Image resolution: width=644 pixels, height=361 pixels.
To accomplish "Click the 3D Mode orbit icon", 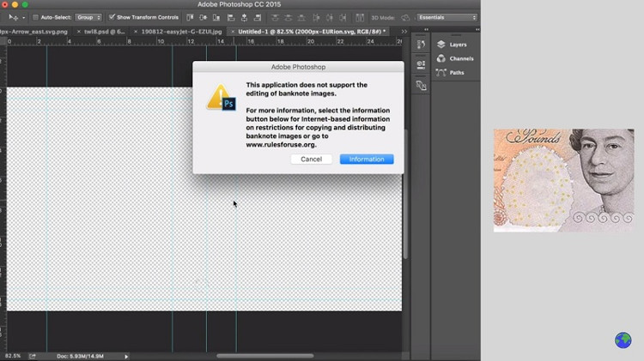I will tap(405, 18).
